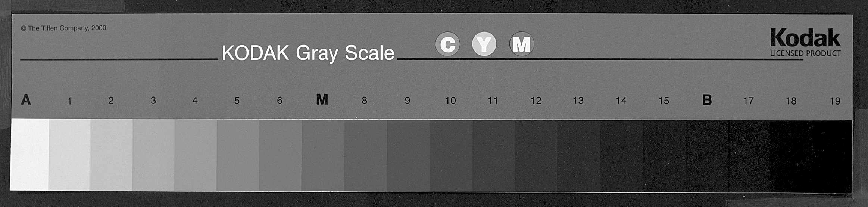This screenshot has width=868, height=207.
Task: Click the bold letter A label
Action: (x=26, y=100)
